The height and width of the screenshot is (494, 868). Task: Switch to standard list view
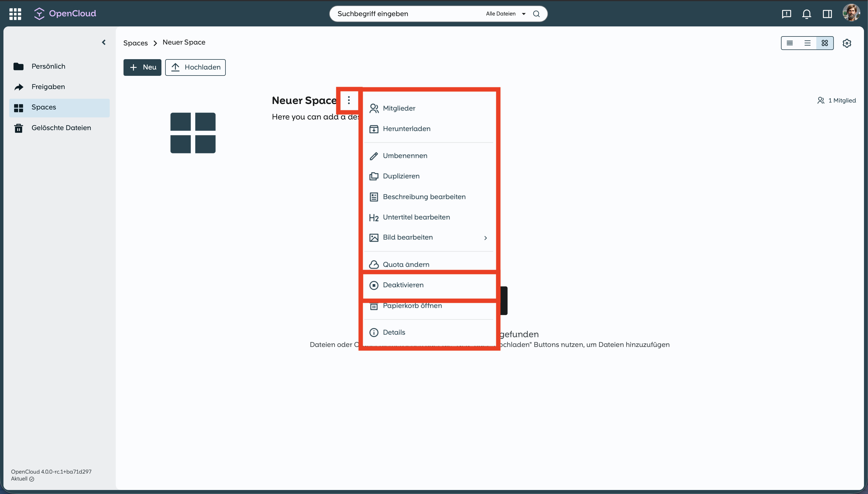(807, 43)
